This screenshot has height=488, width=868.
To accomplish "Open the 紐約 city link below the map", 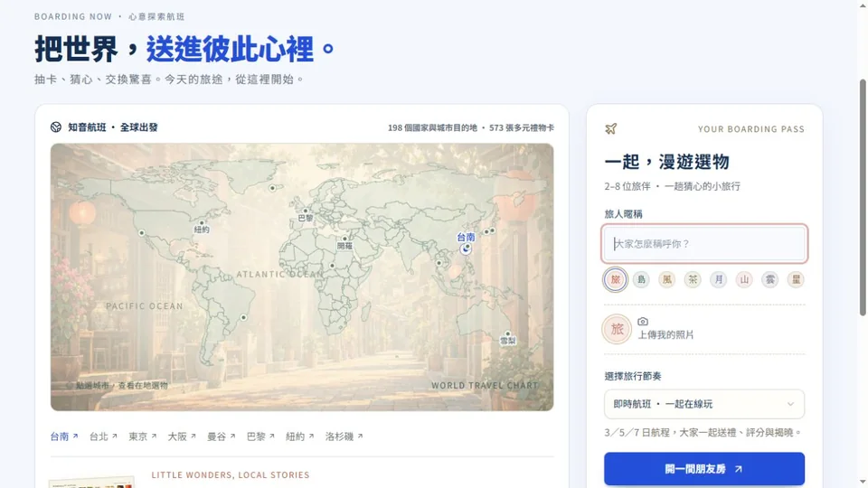I will (299, 436).
